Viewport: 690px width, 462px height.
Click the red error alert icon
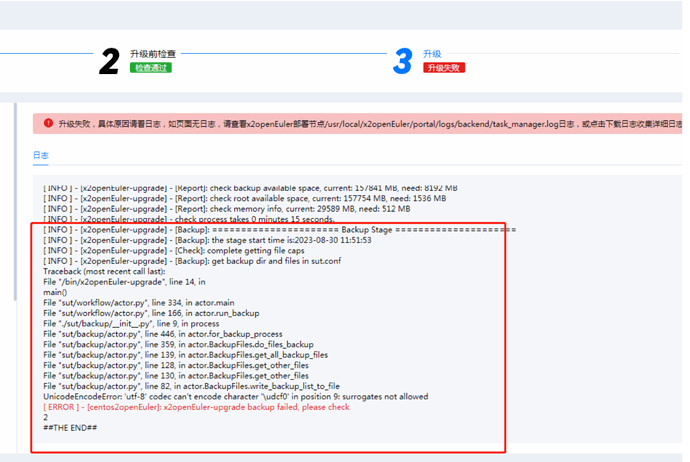pyautogui.click(x=48, y=124)
